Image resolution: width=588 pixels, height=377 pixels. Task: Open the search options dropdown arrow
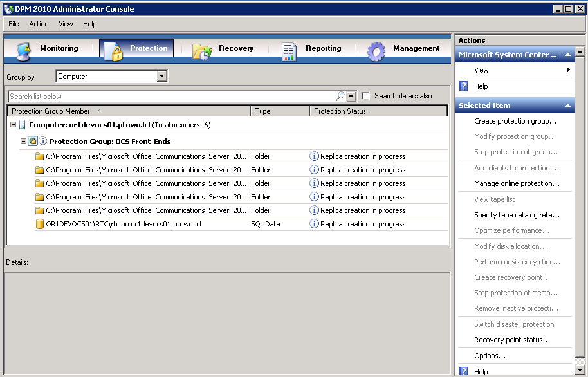tap(351, 97)
